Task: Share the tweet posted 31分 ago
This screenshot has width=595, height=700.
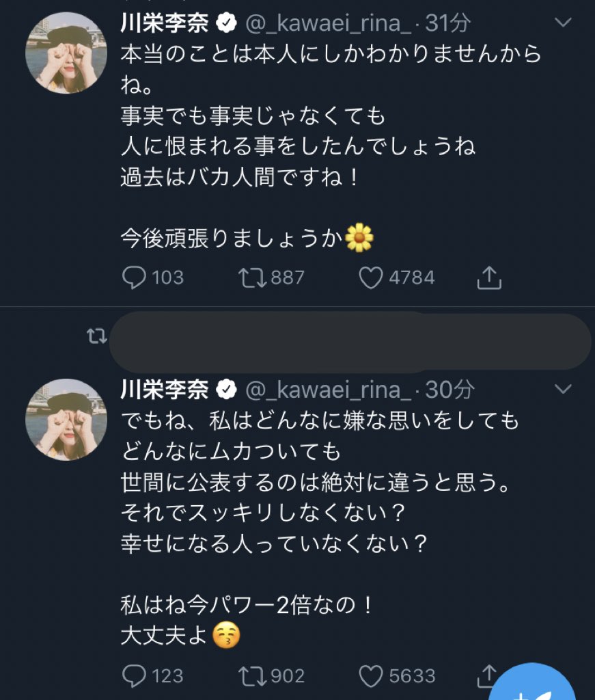Action: (489, 278)
